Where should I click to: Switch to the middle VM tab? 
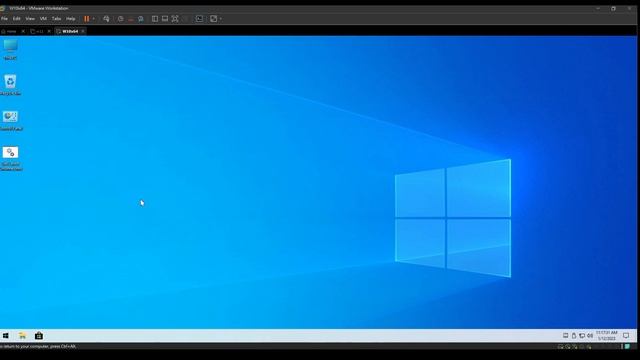[x=38, y=31]
